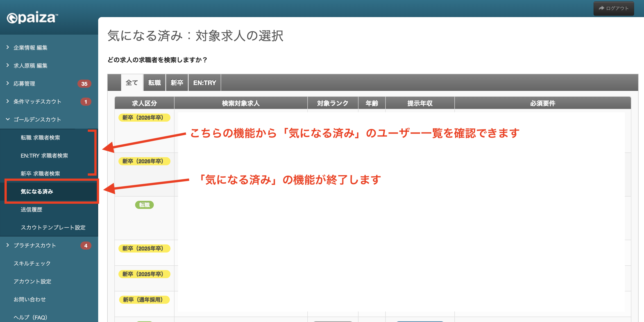Open 条件マッチスカウト in the sidebar
644x322 pixels.
point(37,101)
